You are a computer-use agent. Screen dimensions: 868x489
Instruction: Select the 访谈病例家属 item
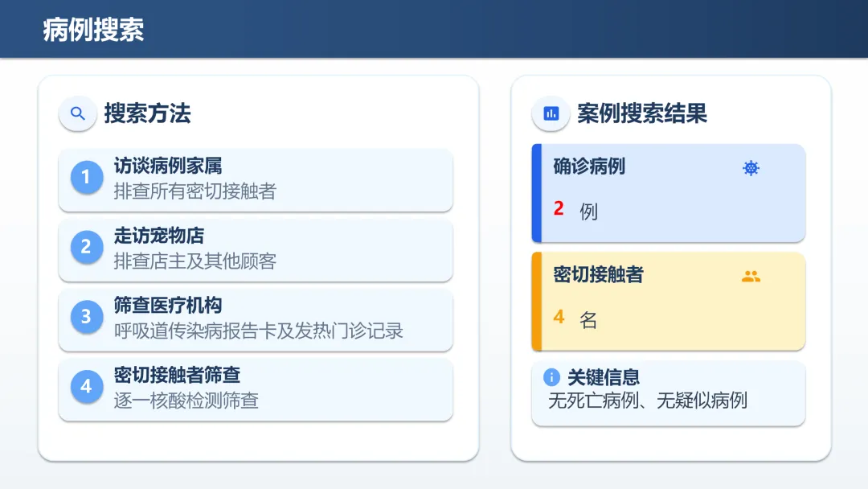pos(256,179)
